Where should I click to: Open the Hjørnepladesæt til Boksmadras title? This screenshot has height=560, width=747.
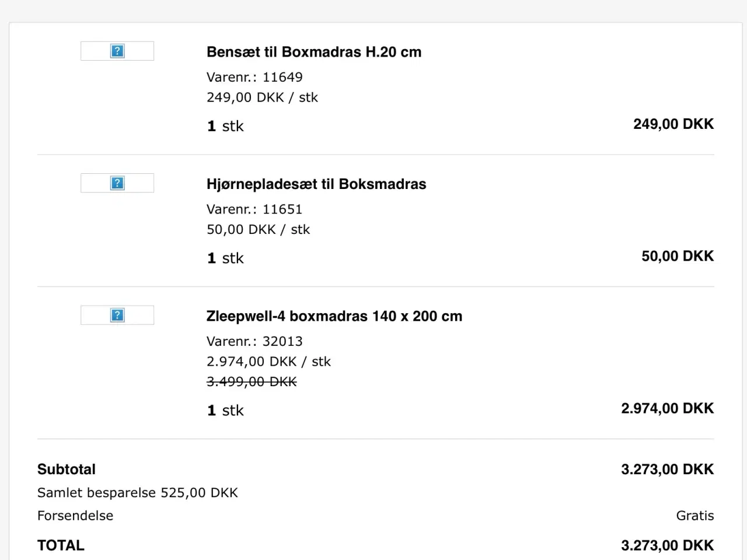(x=316, y=184)
